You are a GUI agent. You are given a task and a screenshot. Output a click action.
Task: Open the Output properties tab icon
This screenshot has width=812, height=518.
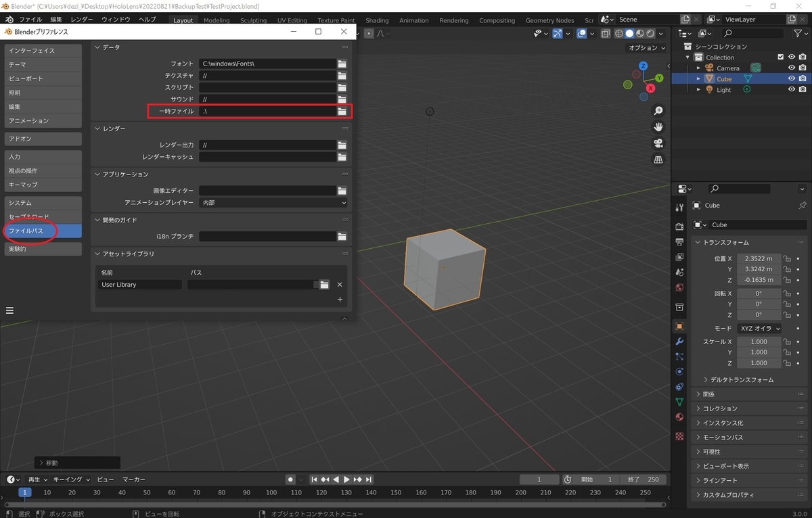pos(679,241)
